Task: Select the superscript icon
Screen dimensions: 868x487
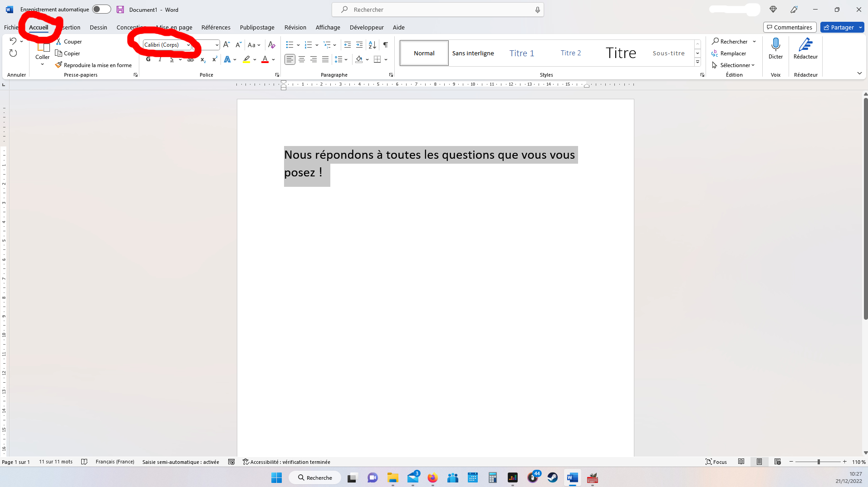Action: point(215,59)
